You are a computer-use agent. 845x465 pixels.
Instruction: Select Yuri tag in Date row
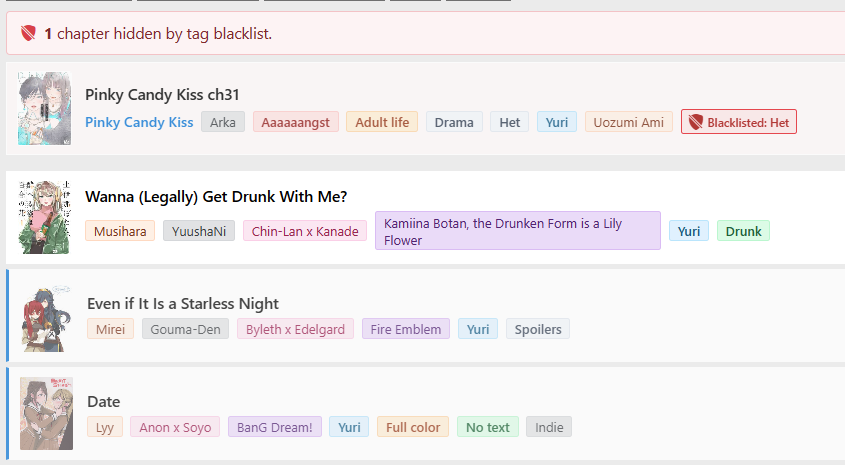349,427
